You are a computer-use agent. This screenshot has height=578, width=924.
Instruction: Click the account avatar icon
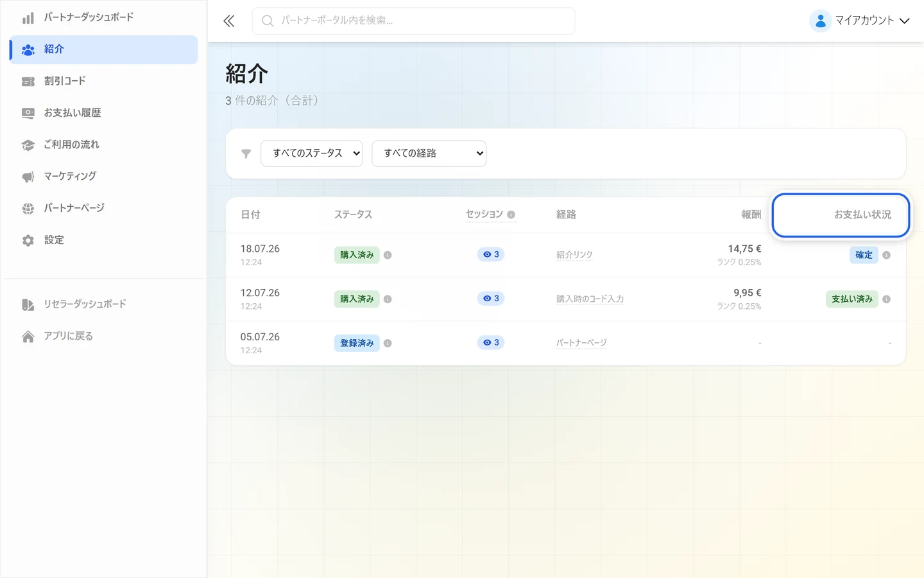pos(820,21)
